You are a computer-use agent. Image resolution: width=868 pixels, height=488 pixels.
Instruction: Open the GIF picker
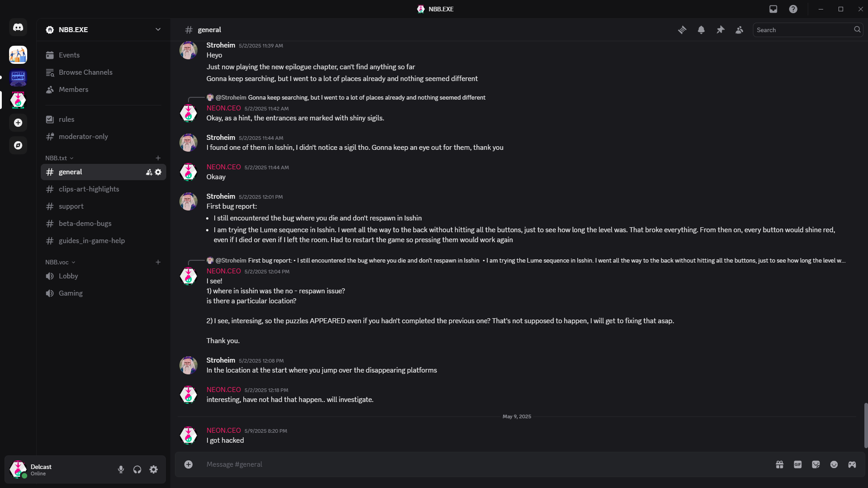point(797,464)
